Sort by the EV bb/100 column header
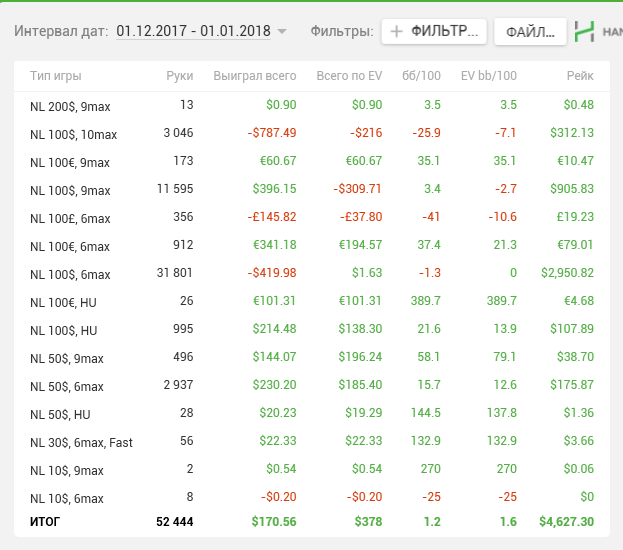The height and width of the screenshot is (550, 623). [x=488, y=76]
